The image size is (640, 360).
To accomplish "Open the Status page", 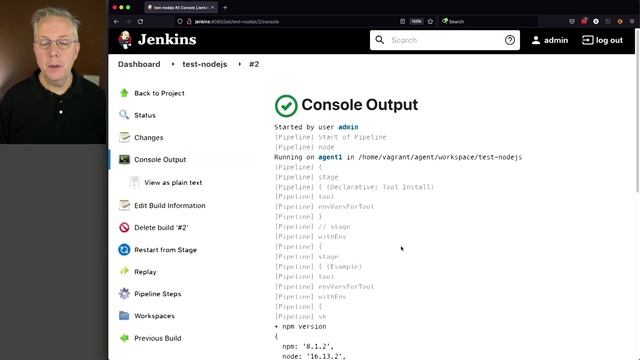I will pyautogui.click(x=145, y=115).
